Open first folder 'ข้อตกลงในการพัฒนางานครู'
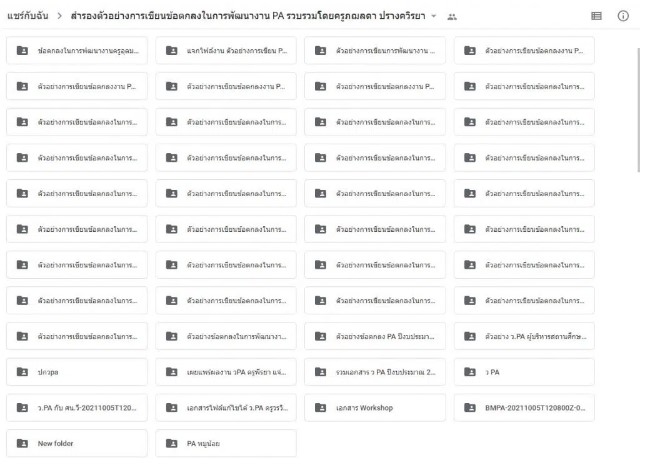The width and height of the screenshot is (652, 464). [77, 50]
